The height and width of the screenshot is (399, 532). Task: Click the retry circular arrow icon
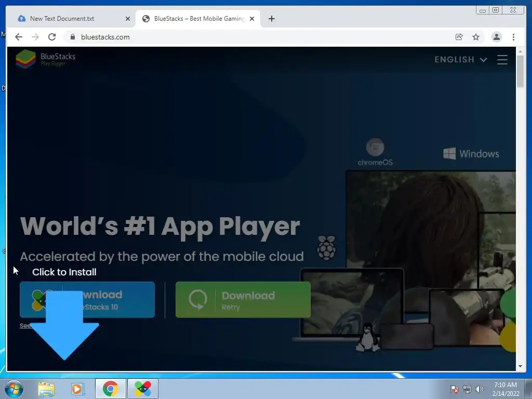pos(198,300)
